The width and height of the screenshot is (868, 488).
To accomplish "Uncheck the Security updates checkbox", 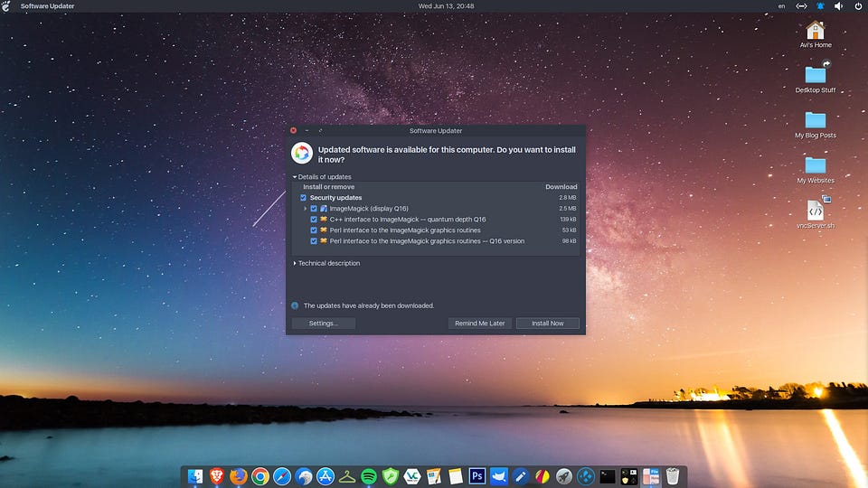I will [x=304, y=198].
